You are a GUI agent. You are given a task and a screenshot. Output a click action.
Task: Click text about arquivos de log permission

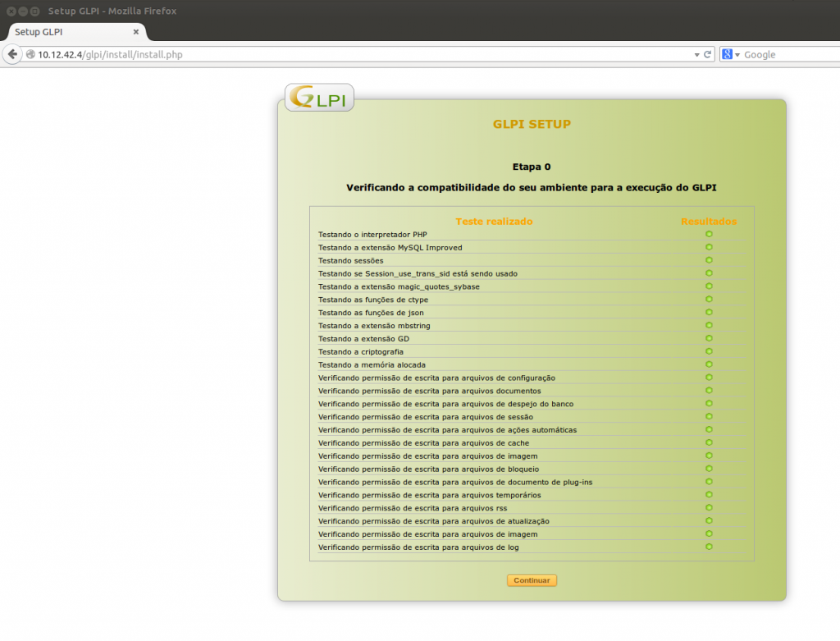(x=418, y=547)
